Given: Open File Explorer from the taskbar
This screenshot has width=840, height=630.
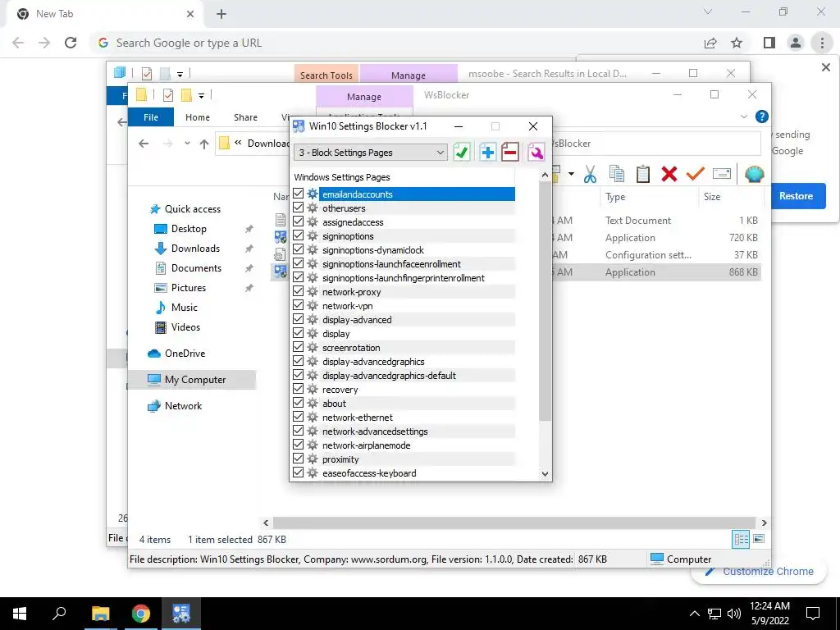Looking at the screenshot, I should click(100, 614).
